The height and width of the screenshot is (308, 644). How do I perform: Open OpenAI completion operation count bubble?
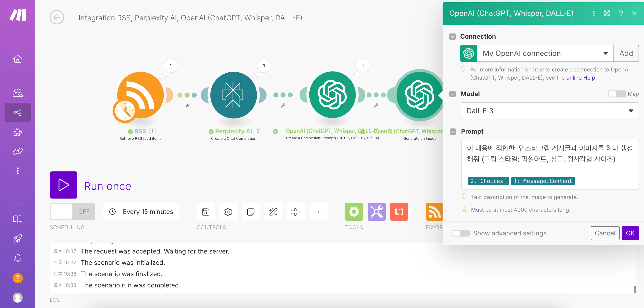click(363, 65)
